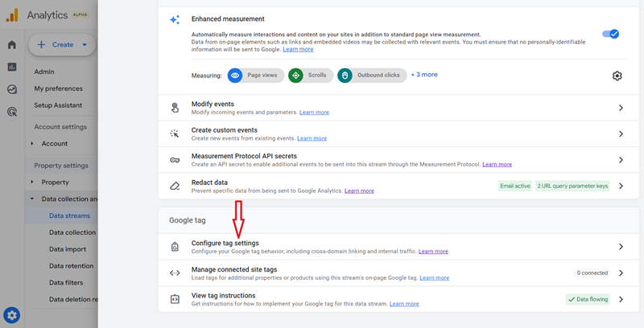The width and height of the screenshot is (644, 328).
Task: Click the Home icon in left sidebar
Action: pyautogui.click(x=12, y=45)
